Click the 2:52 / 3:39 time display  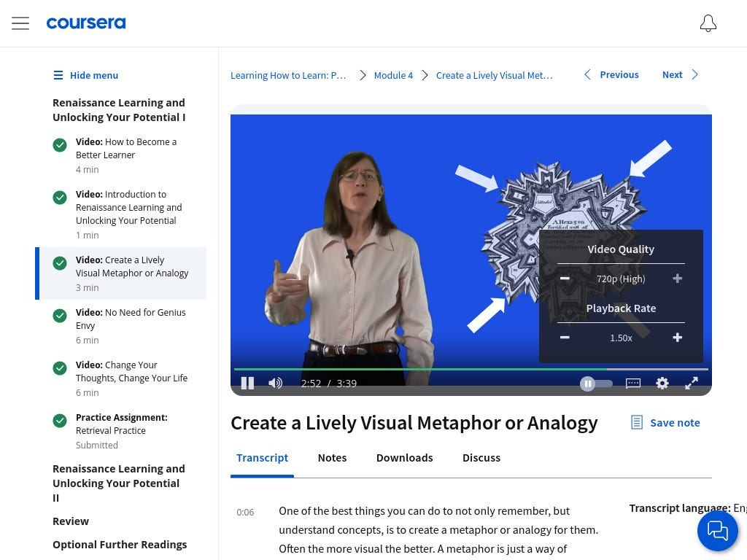pyautogui.click(x=329, y=384)
